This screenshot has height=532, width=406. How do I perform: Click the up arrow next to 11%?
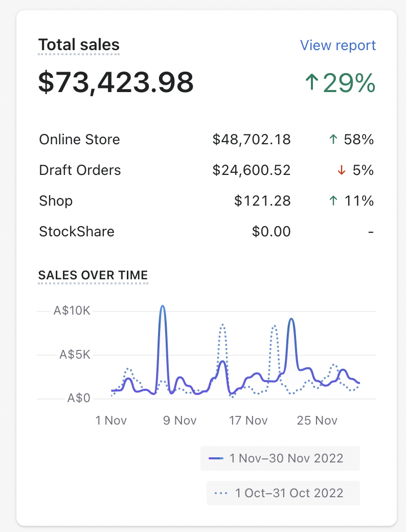[333, 201]
